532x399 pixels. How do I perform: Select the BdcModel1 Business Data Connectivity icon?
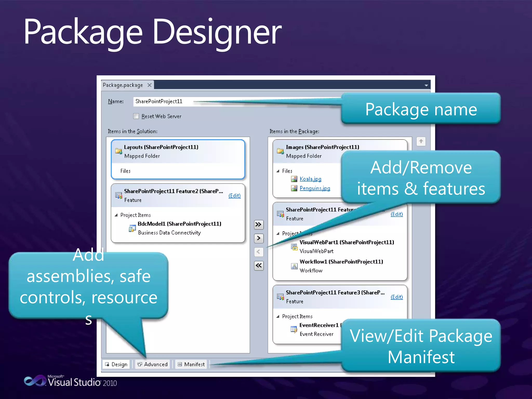click(x=132, y=228)
